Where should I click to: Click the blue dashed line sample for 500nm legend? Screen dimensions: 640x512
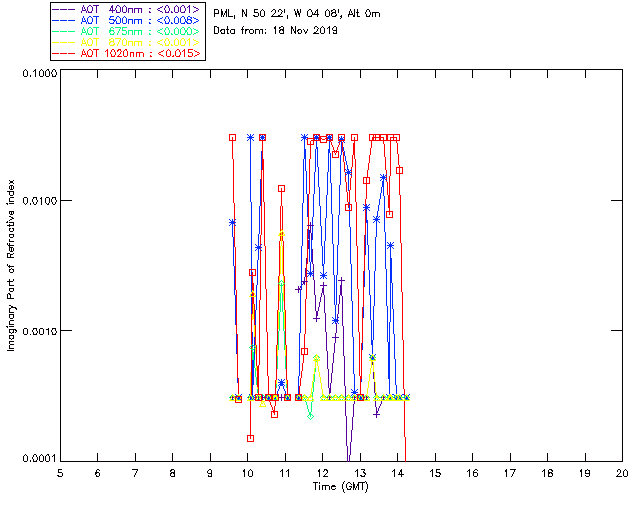pyautogui.click(x=64, y=20)
